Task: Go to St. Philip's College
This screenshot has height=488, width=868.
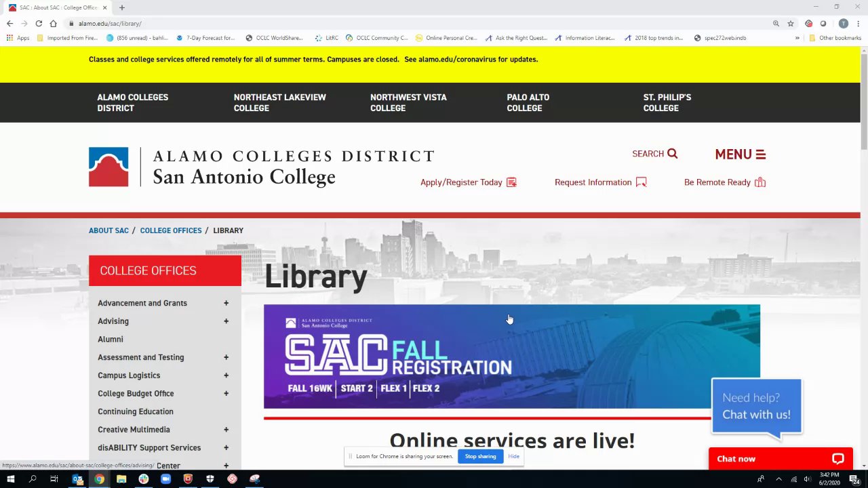Action: (667, 102)
